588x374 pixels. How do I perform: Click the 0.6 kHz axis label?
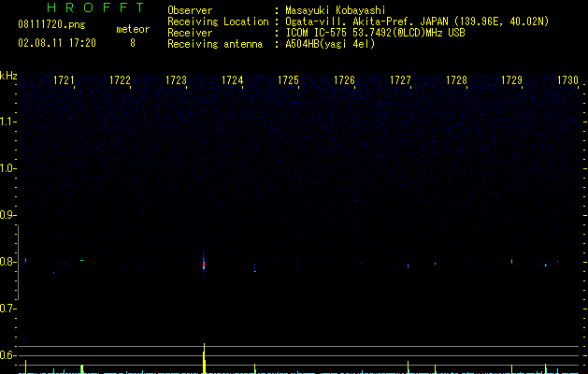point(7,355)
